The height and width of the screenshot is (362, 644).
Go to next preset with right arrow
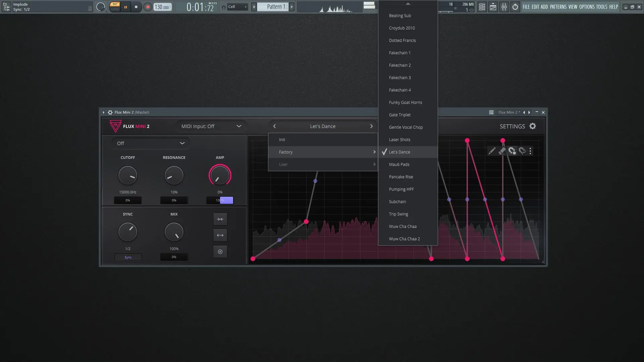371,126
